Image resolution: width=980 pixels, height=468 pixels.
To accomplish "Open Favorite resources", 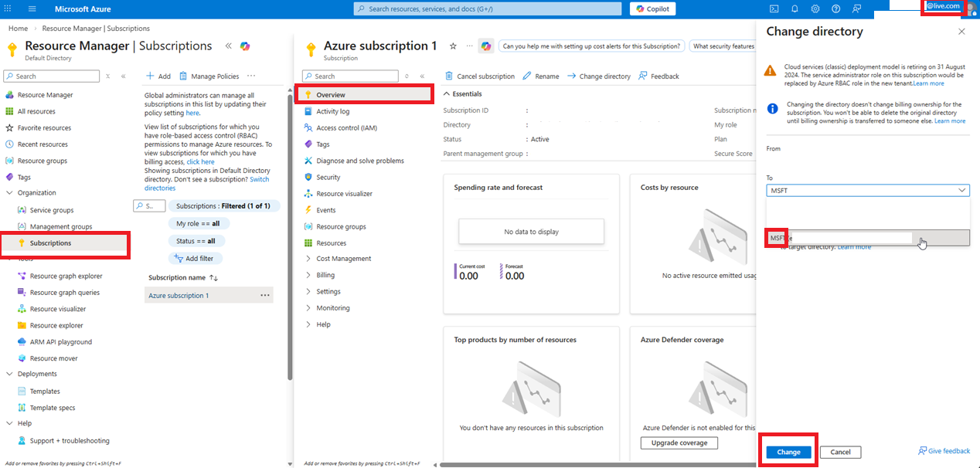I will 44,128.
